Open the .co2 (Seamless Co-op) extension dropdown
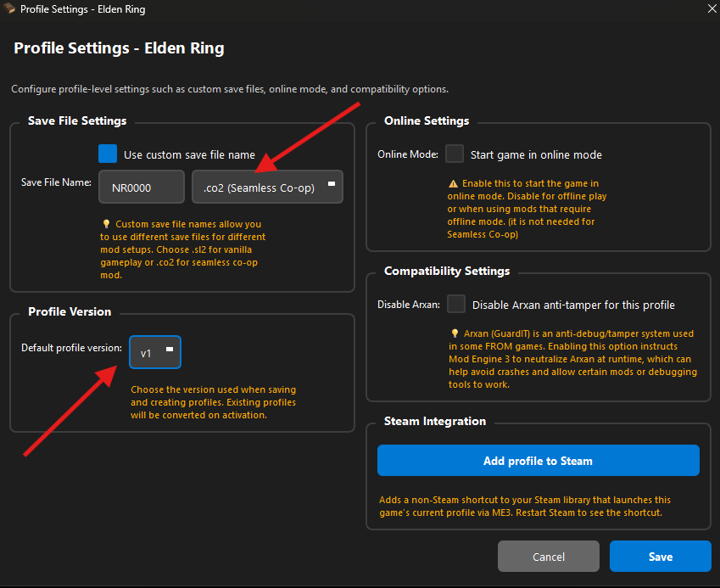The width and height of the screenshot is (720, 588). (x=267, y=188)
